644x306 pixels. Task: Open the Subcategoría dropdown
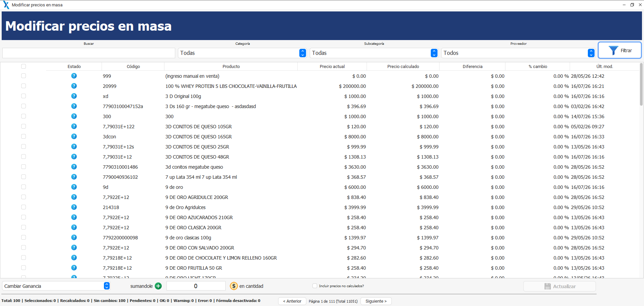click(x=374, y=53)
